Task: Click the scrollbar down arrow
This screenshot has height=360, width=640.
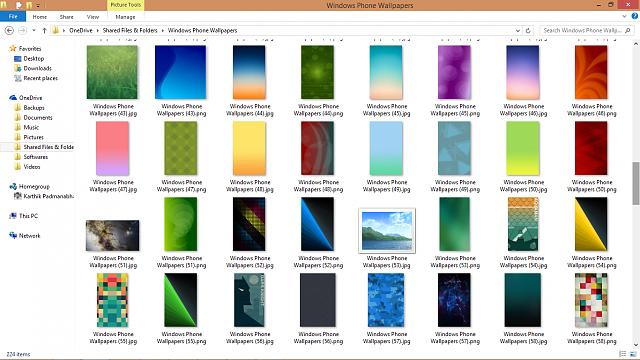Action: [636, 345]
